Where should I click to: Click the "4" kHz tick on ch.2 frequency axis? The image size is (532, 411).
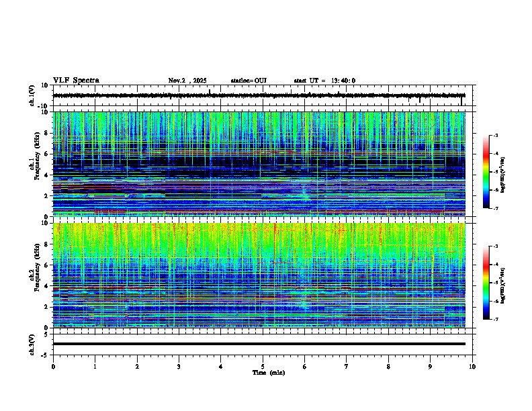[x=46, y=286]
